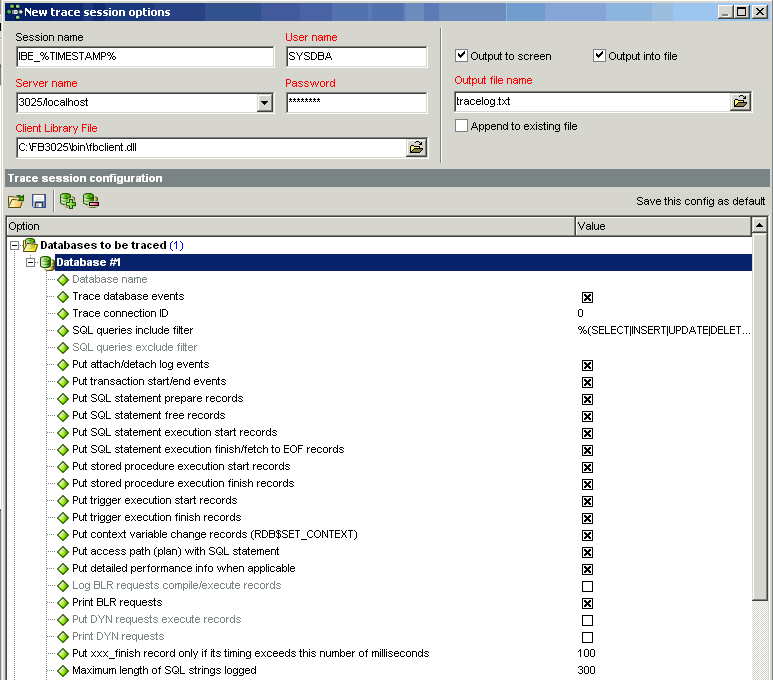Uncheck Put SQL statement execution start records
This screenshot has width=773, height=680.
pos(587,433)
